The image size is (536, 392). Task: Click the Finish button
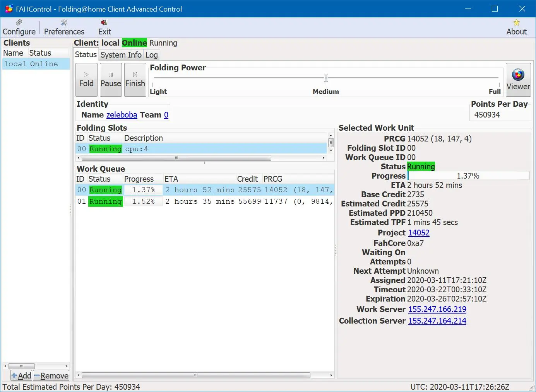click(135, 80)
